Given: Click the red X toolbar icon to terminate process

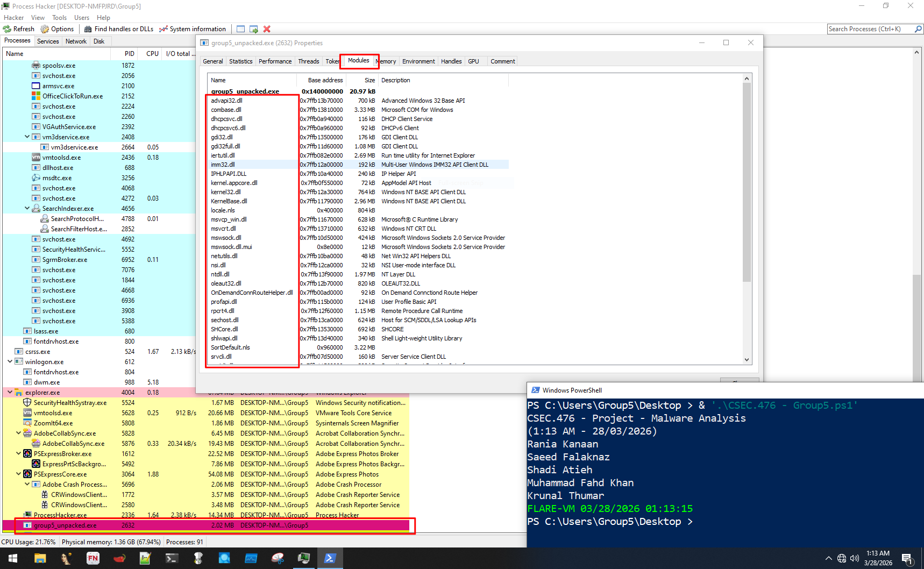Looking at the screenshot, I should click(266, 29).
